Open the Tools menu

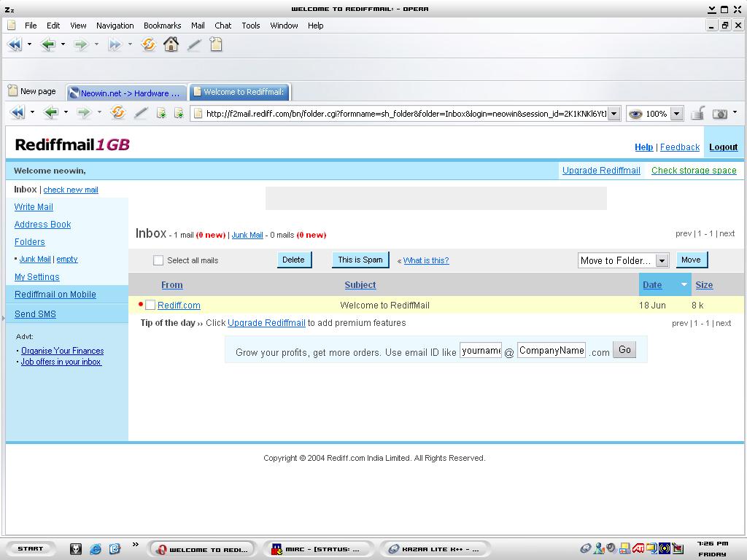point(251,26)
